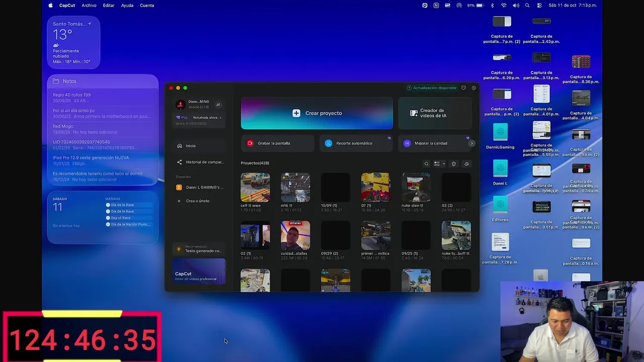Open the Editar menu
This screenshot has height=362, width=644.
[x=109, y=6]
